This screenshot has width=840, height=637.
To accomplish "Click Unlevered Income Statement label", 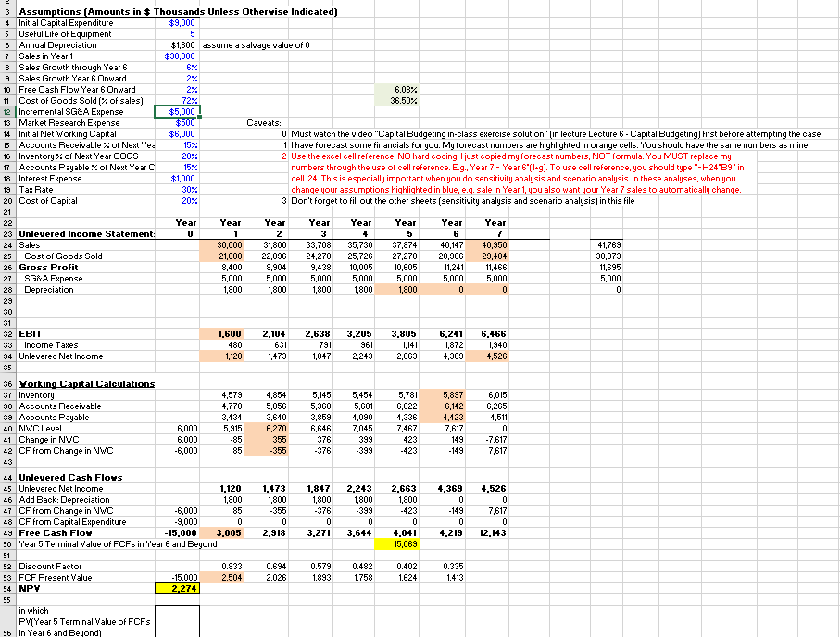I will point(87,234).
